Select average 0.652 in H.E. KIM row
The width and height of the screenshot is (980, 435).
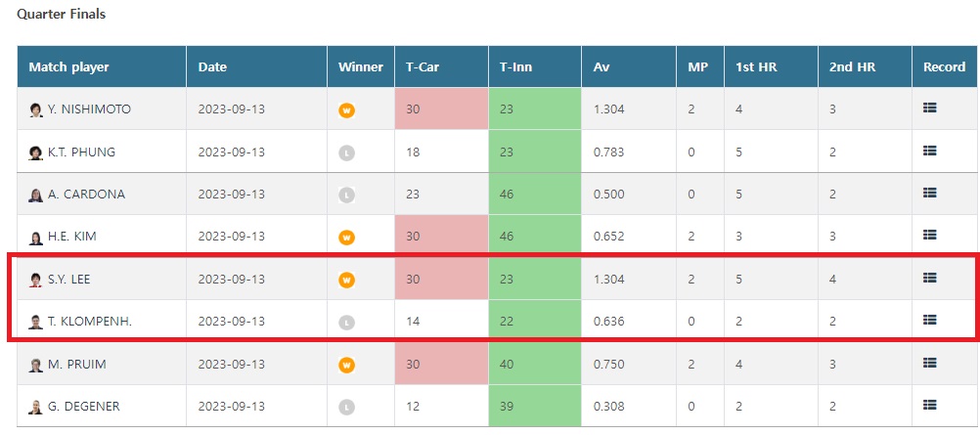pos(608,237)
